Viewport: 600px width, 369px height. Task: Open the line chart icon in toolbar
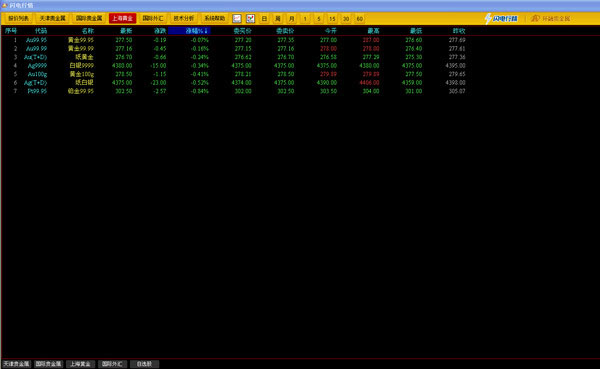click(x=237, y=18)
